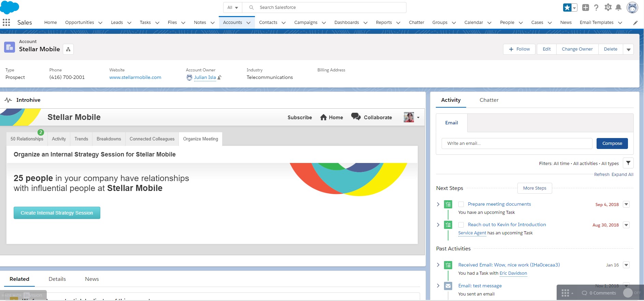Expand the Reach out to Kevin row
The width and height of the screenshot is (644, 301).
coord(438,225)
